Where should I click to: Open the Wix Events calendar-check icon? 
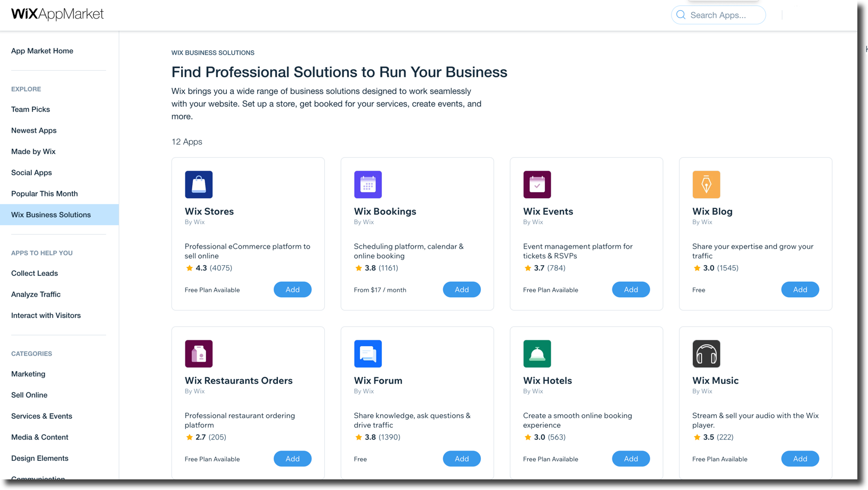coord(537,184)
